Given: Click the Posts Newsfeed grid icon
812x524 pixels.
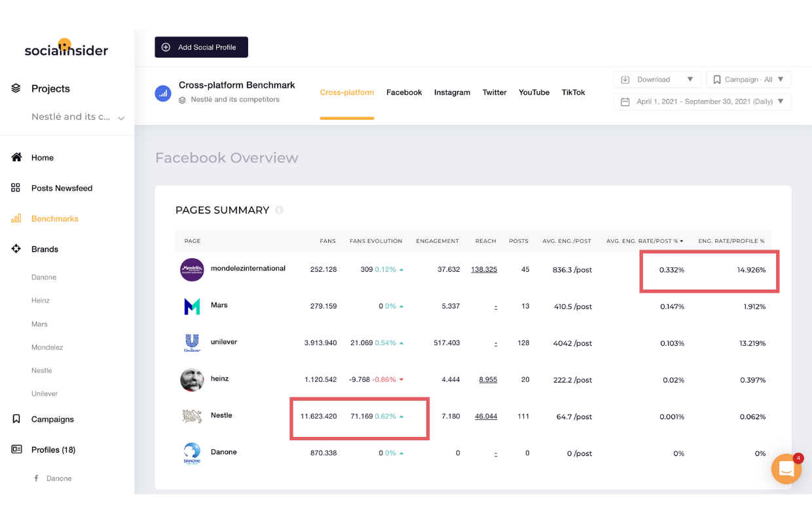Looking at the screenshot, I should point(16,188).
